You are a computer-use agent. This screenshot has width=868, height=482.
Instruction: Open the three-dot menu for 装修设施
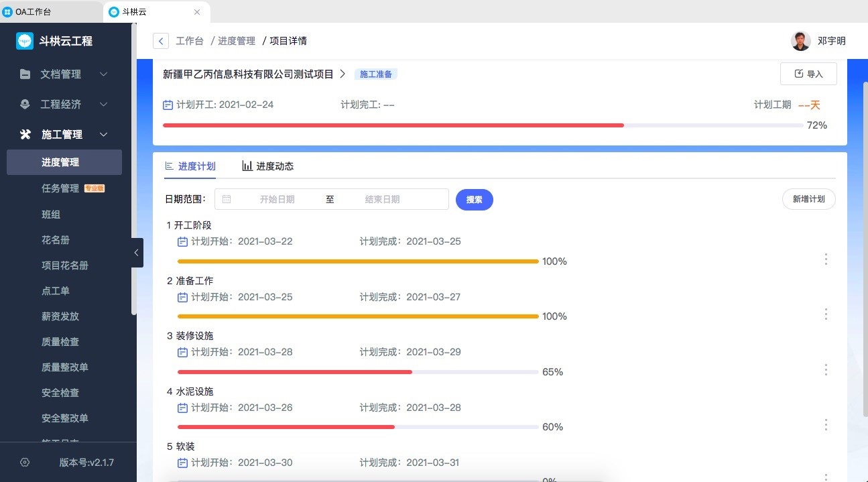pos(826,369)
